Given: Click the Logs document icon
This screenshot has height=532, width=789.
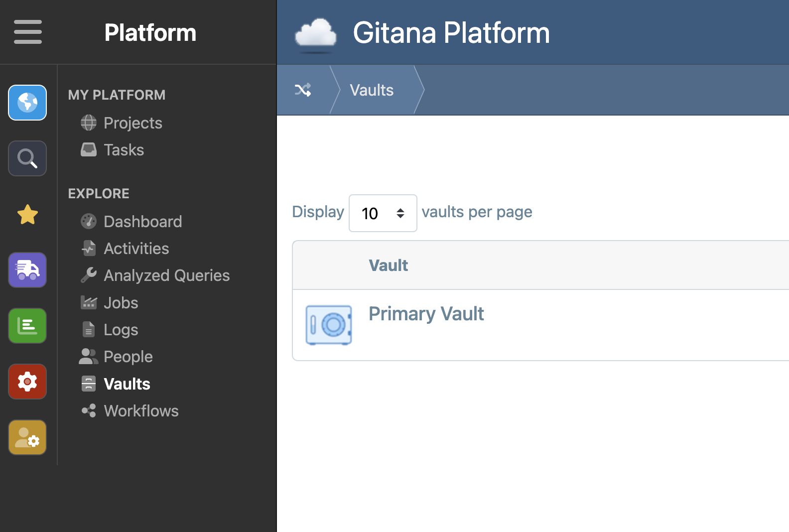Looking at the screenshot, I should pyautogui.click(x=89, y=329).
